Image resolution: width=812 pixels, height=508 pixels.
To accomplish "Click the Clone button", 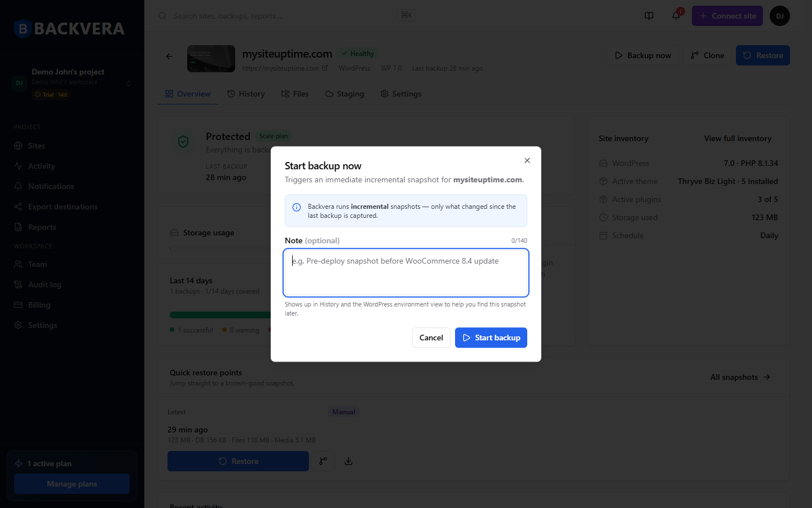I will click(x=707, y=55).
